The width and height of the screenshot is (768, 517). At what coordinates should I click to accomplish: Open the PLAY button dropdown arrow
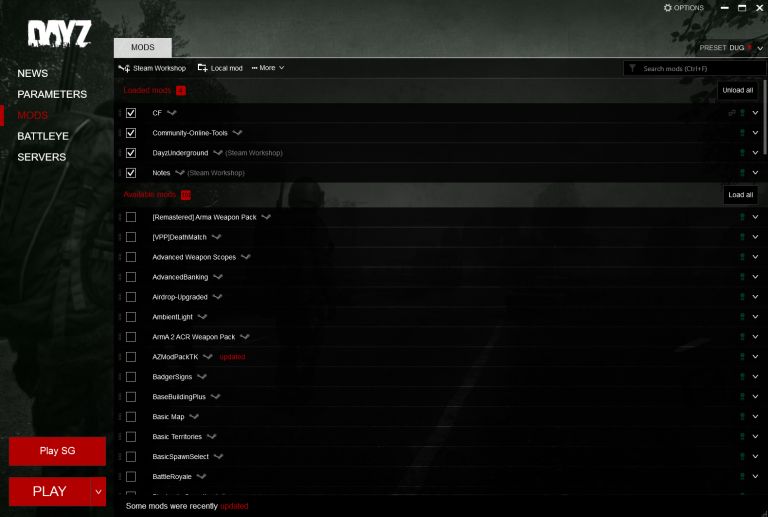(98, 492)
